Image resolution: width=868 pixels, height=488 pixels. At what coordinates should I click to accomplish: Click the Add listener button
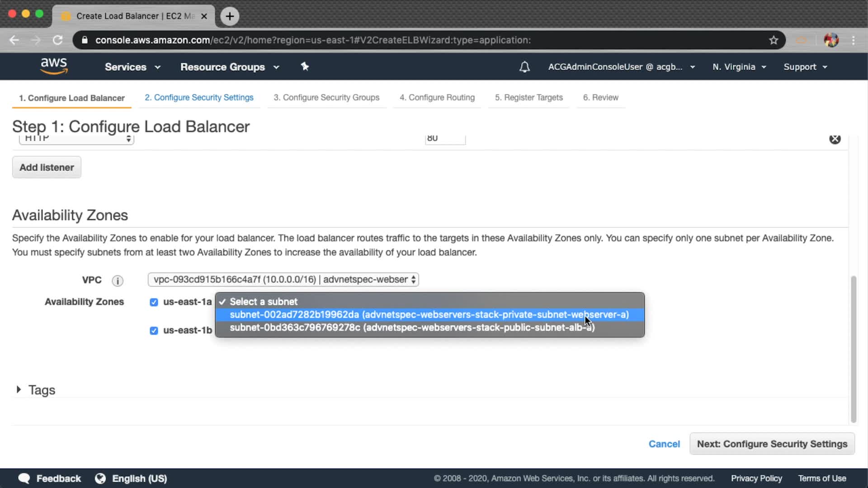[47, 167]
